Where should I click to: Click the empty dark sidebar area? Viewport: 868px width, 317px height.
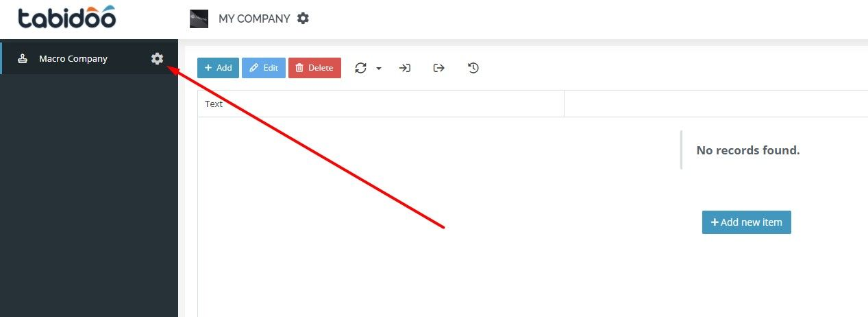tap(89, 196)
